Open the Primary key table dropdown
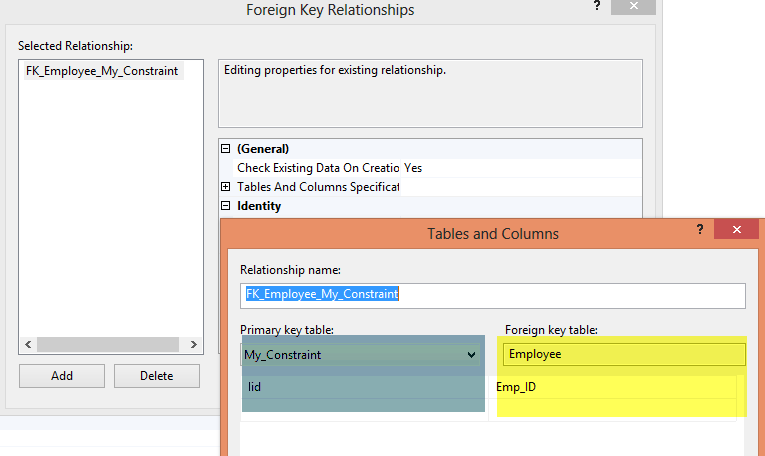The width and height of the screenshot is (765, 456). click(471, 354)
